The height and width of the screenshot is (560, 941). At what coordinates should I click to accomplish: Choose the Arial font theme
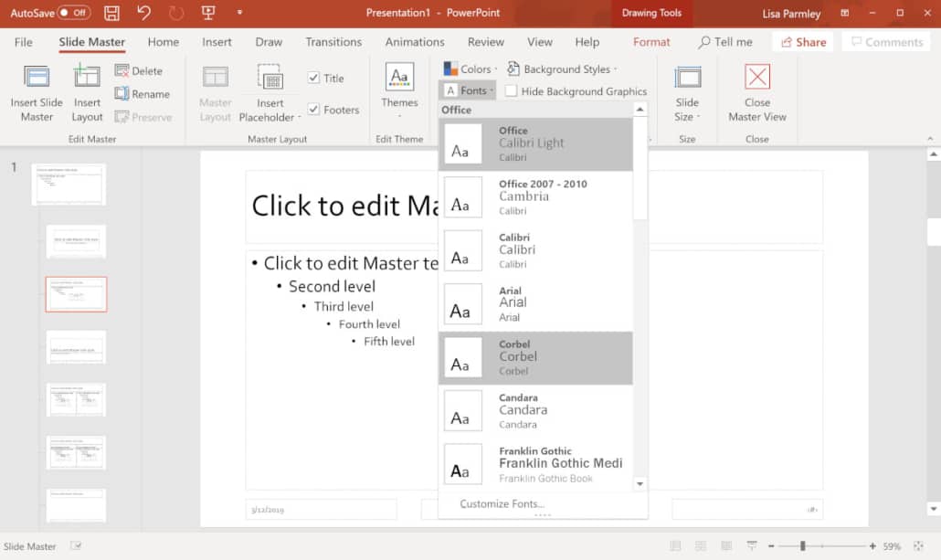(535, 303)
